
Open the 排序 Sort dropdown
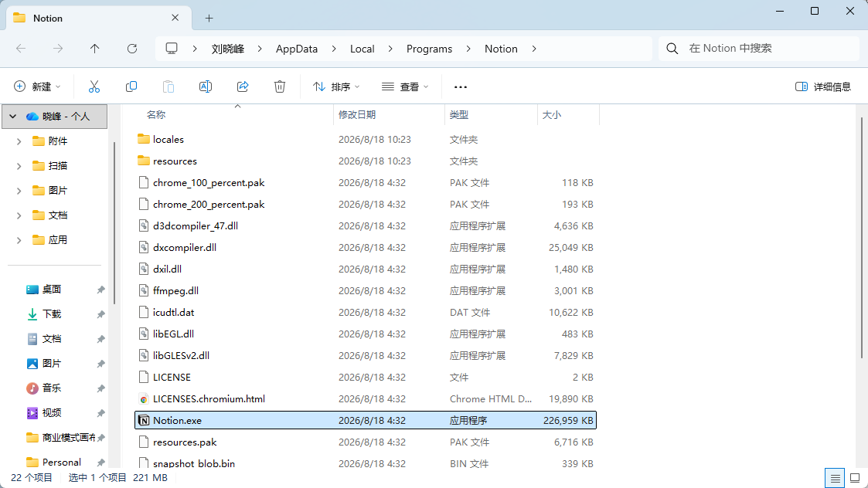336,86
